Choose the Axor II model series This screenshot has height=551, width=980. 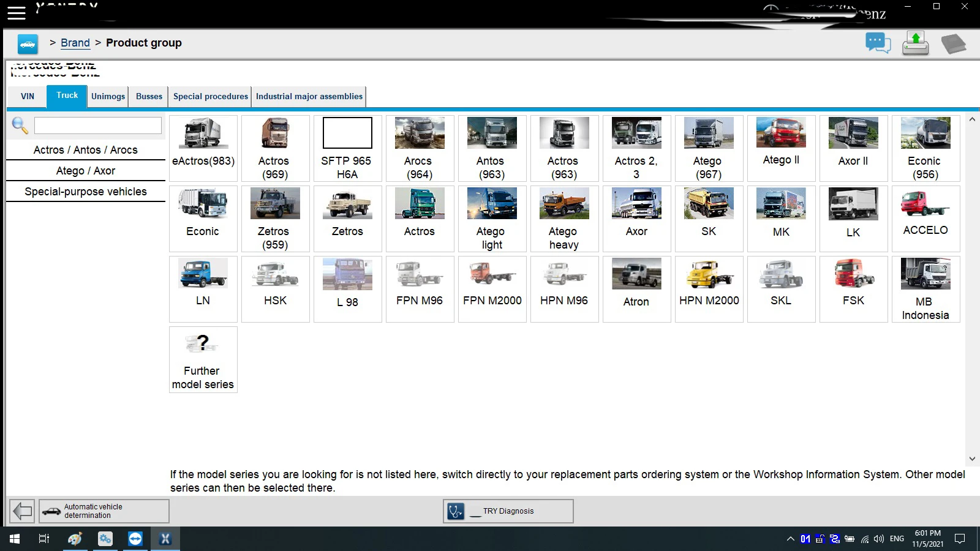click(x=854, y=148)
